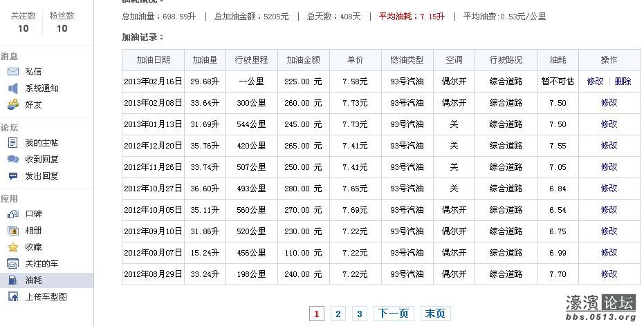Click the 发出回复 speech icon

[x=13, y=176]
